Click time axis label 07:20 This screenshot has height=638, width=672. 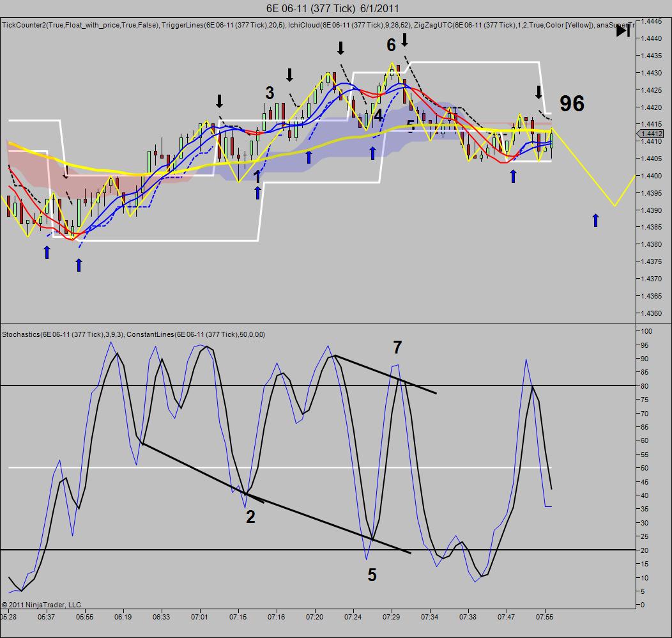pyautogui.click(x=314, y=617)
